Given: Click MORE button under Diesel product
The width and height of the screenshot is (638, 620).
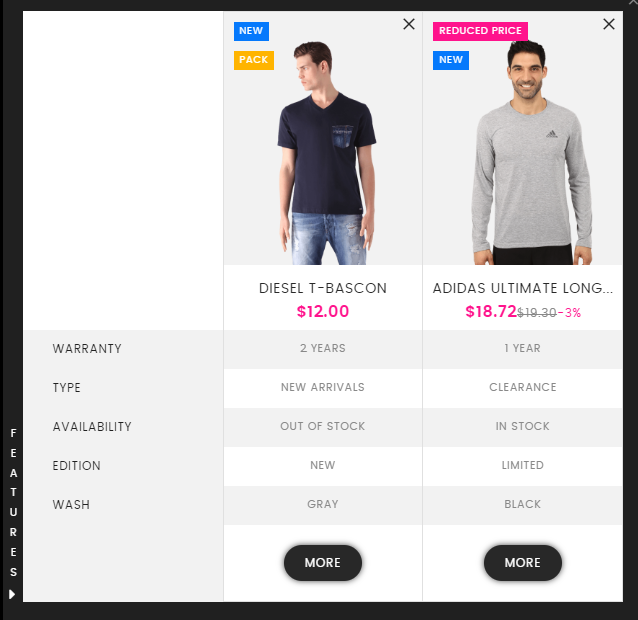Looking at the screenshot, I should point(323,563).
